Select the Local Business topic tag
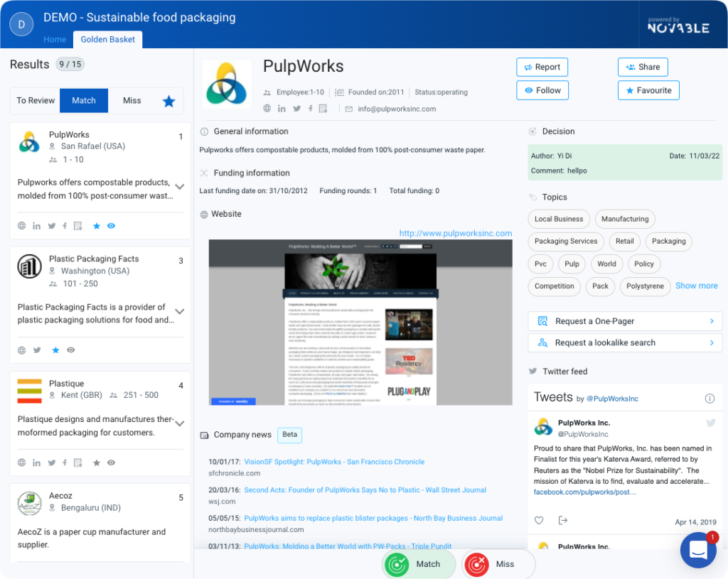 click(x=559, y=219)
